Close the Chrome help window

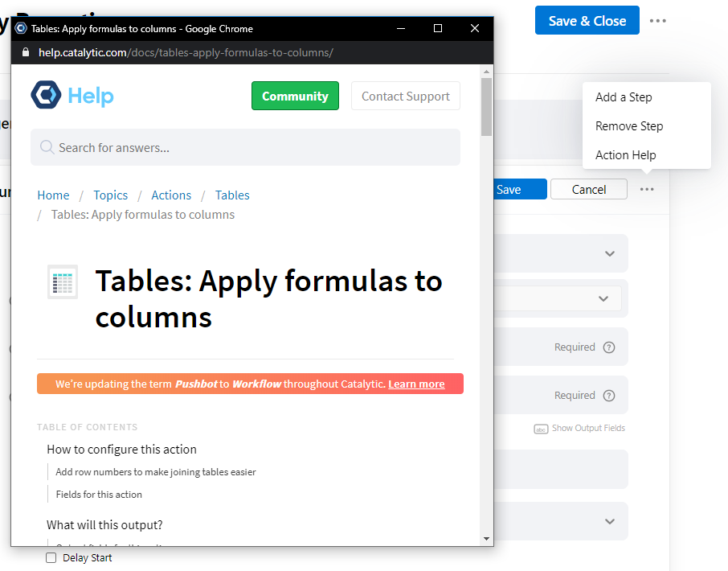tap(475, 28)
